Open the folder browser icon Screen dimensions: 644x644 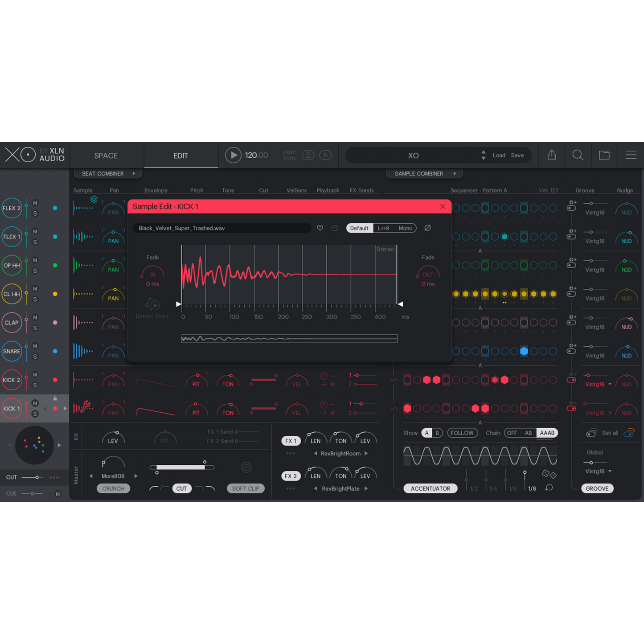[604, 155]
